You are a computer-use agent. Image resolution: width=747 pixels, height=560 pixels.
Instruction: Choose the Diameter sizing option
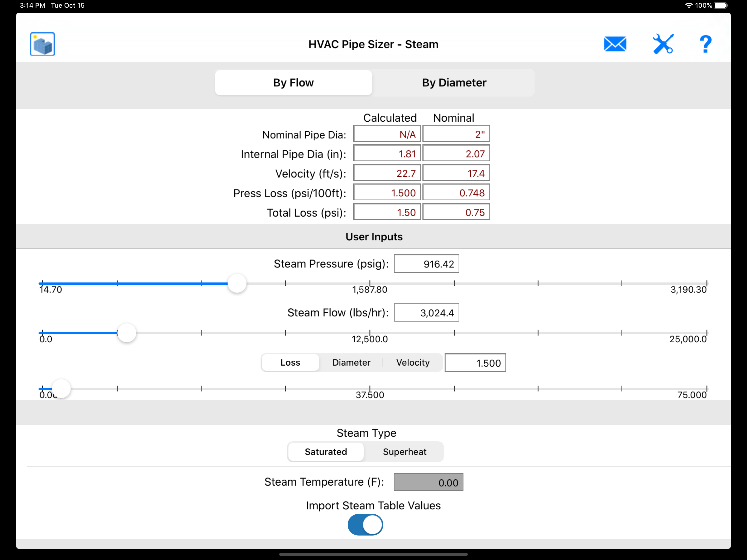click(351, 362)
